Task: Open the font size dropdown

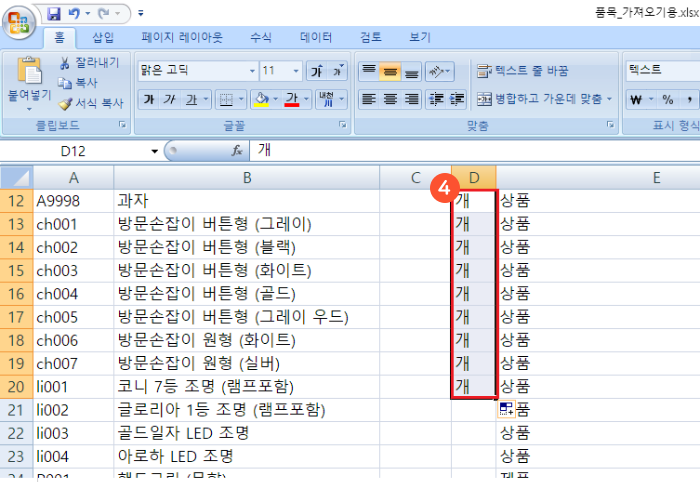Action: tap(294, 71)
